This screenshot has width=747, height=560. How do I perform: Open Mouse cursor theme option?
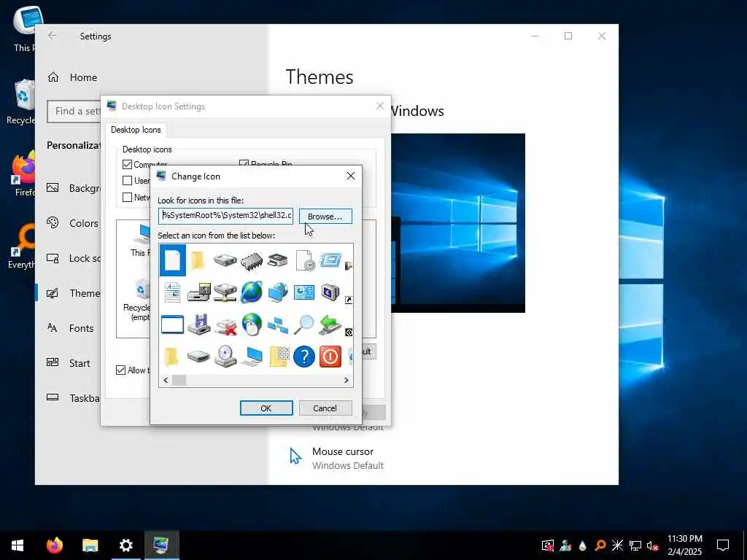point(337,458)
